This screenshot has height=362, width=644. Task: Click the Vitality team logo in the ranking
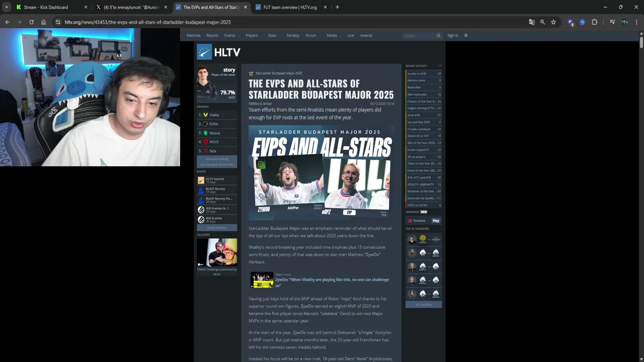[205, 115]
